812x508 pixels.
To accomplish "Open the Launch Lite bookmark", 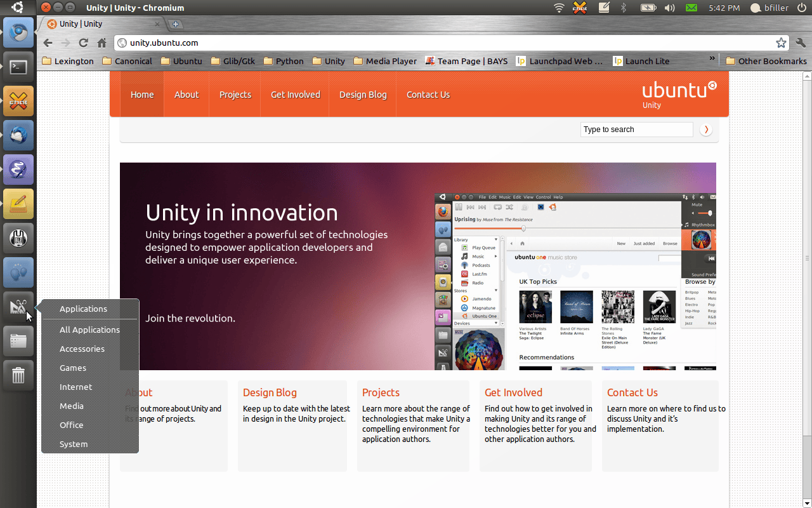I will 641,61.
